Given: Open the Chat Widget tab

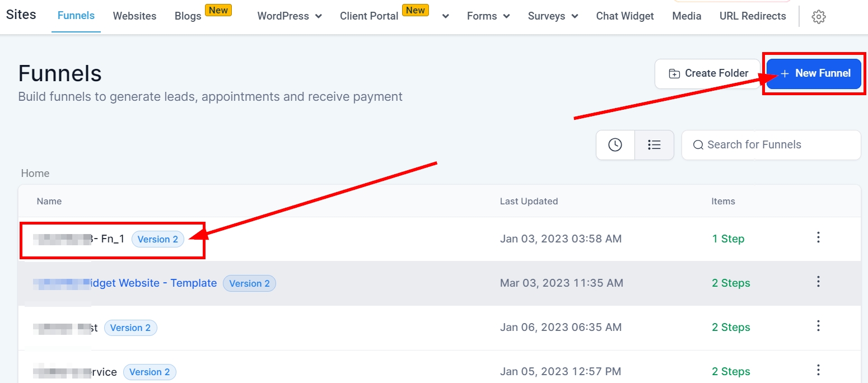Looking at the screenshot, I should tap(625, 16).
